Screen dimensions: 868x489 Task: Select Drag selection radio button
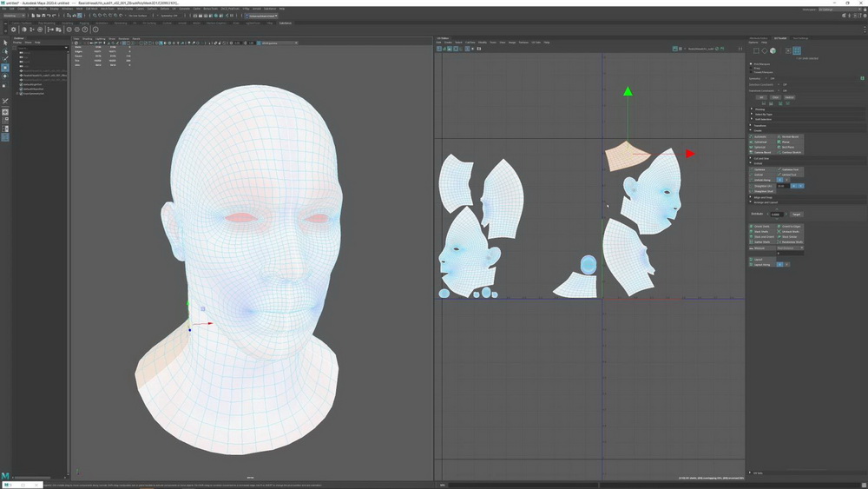tap(751, 68)
